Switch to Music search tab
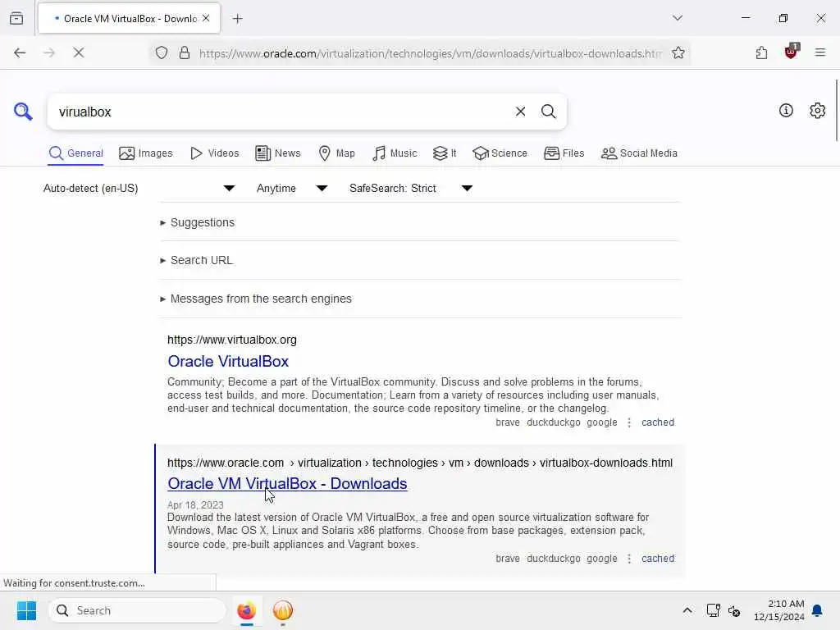Viewport: 840px width, 630px height. click(x=395, y=153)
